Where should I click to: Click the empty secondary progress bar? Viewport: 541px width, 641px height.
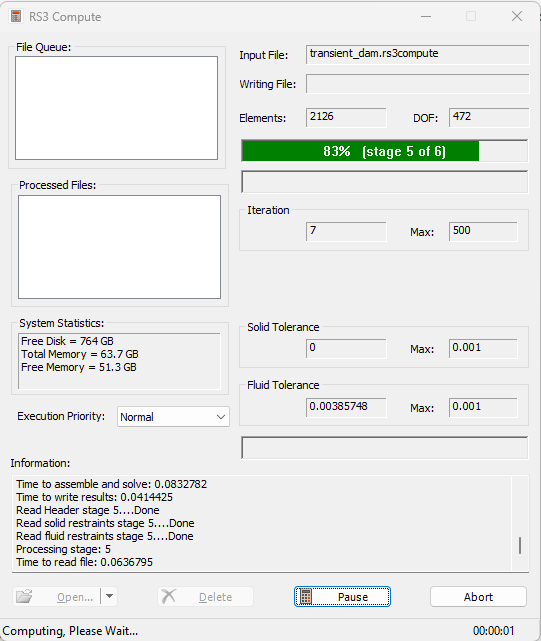coord(384,182)
